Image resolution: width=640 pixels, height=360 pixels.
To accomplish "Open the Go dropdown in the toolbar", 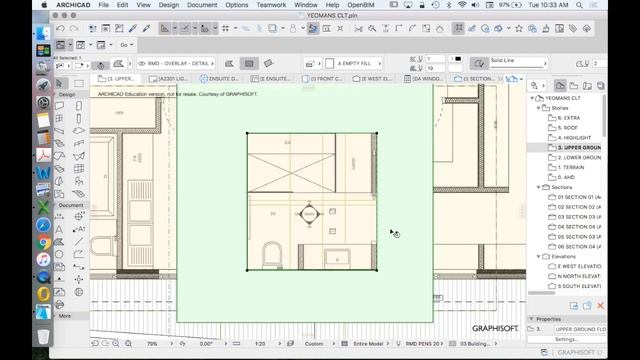I will 127,45.
